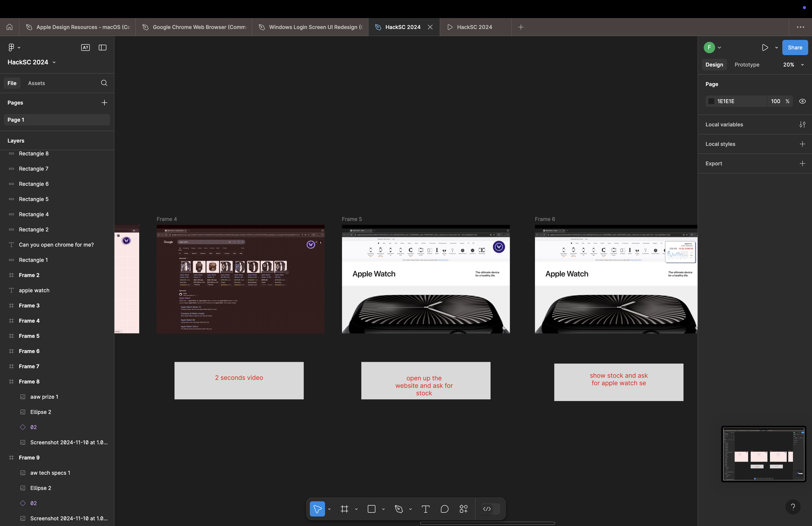Select Frame 5 layer in Layers list
Screen dimensions: 812x526
(x=29, y=336)
